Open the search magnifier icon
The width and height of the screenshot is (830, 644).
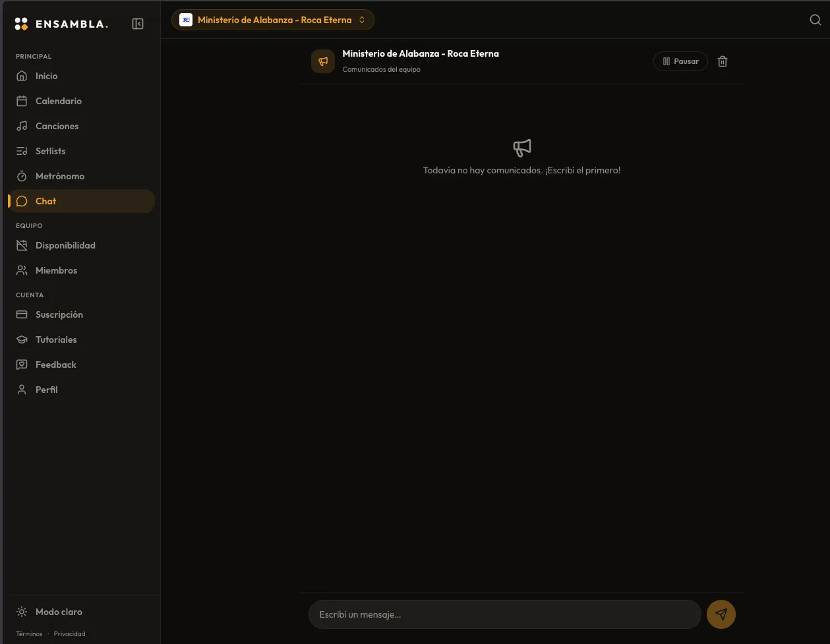[x=815, y=20]
